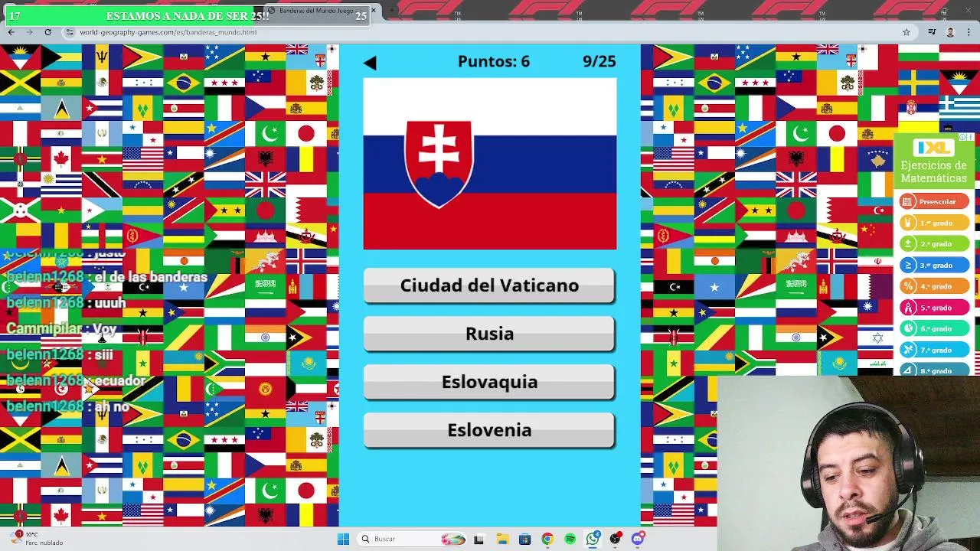Go back using the black triangle arrow in the quiz
980x551 pixels.
[x=370, y=63]
